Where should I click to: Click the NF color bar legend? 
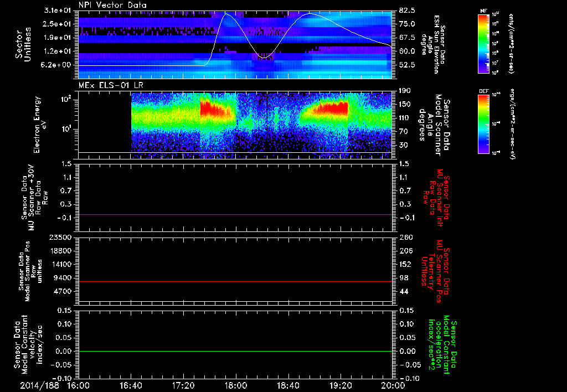click(484, 43)
